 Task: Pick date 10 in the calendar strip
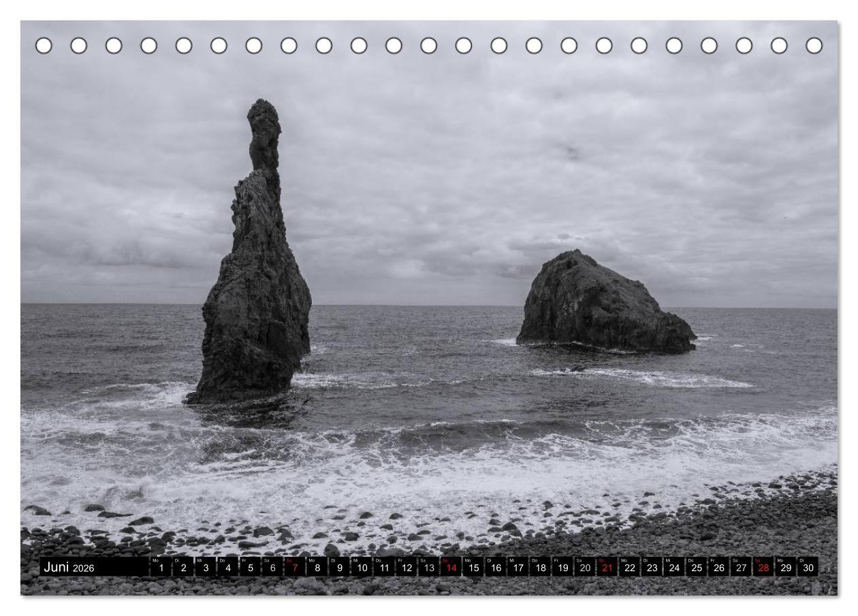(x=362, y=567)
